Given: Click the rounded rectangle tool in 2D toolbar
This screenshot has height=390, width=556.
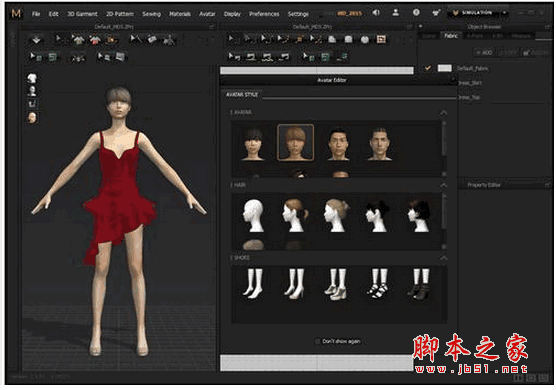Looking at the screenshot, I should [349, 39].
